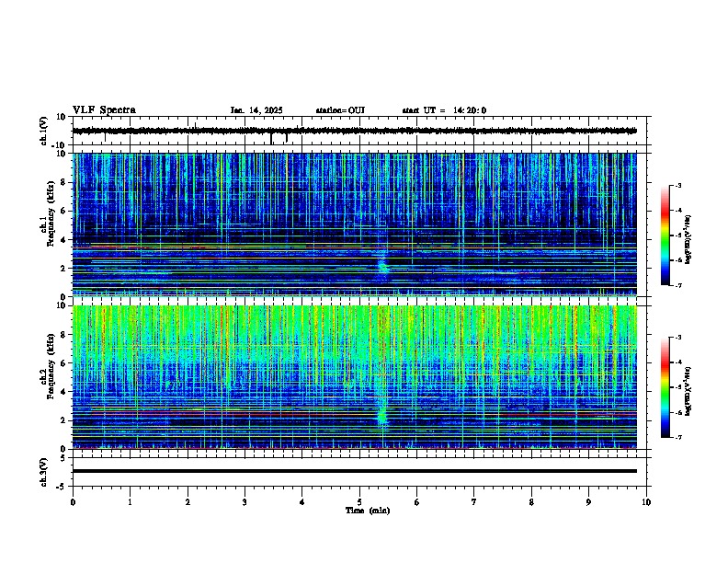Screen dimensions: 728x563
Task: Click the time axis tick label "0"
Action: [73, 502]
